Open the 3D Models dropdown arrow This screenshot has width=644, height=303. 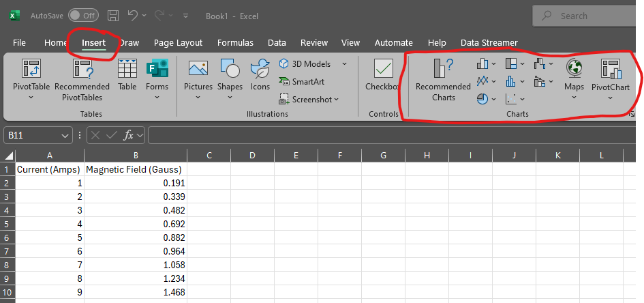tap(343, 63)
